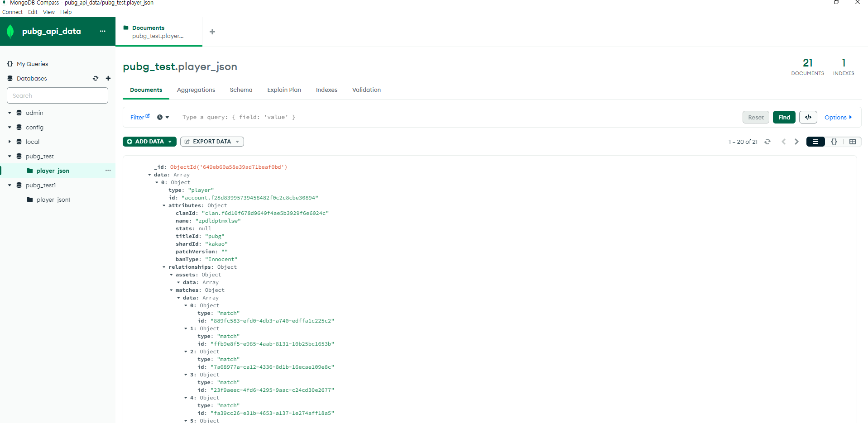
Task: Switch to the Schema tab
Action: pyautogui.click(x=241, y=90)
